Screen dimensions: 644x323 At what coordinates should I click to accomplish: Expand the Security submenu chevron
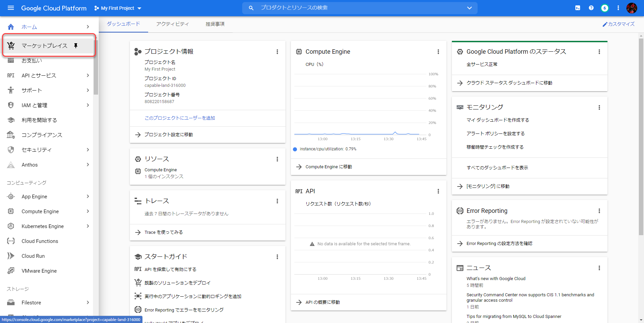(88, 150)
